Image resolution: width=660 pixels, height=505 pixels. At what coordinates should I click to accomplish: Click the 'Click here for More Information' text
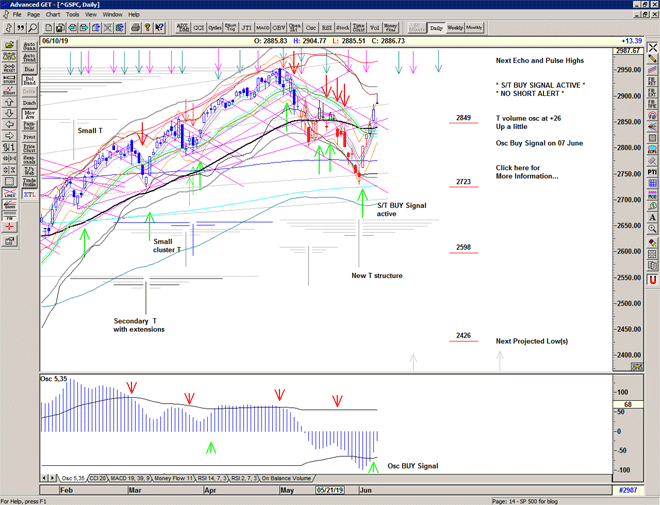tap(525, 172)
